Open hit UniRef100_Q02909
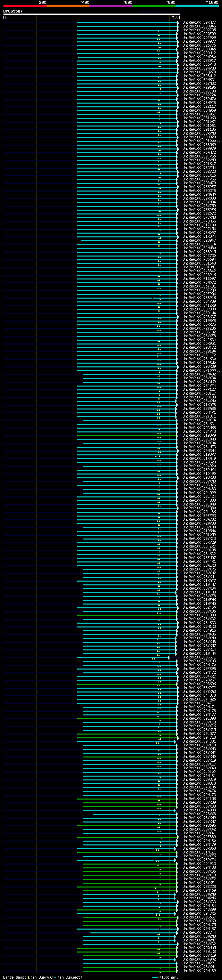This screenshot has height=980, width=222. point(199,38)
